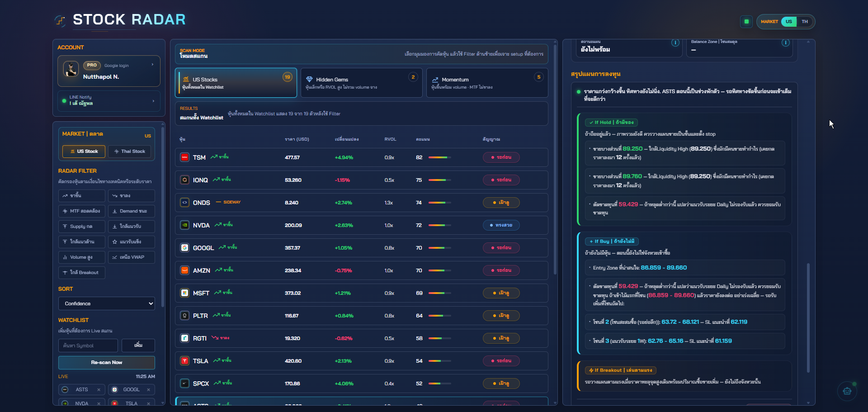
Task: Click the TSM company logo icon
Action: point(184,157)
